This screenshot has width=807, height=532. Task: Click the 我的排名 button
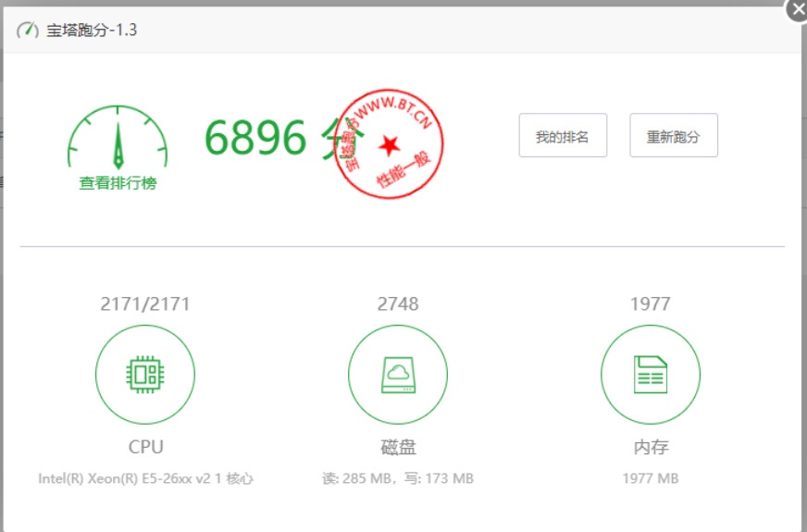(563, 135)
